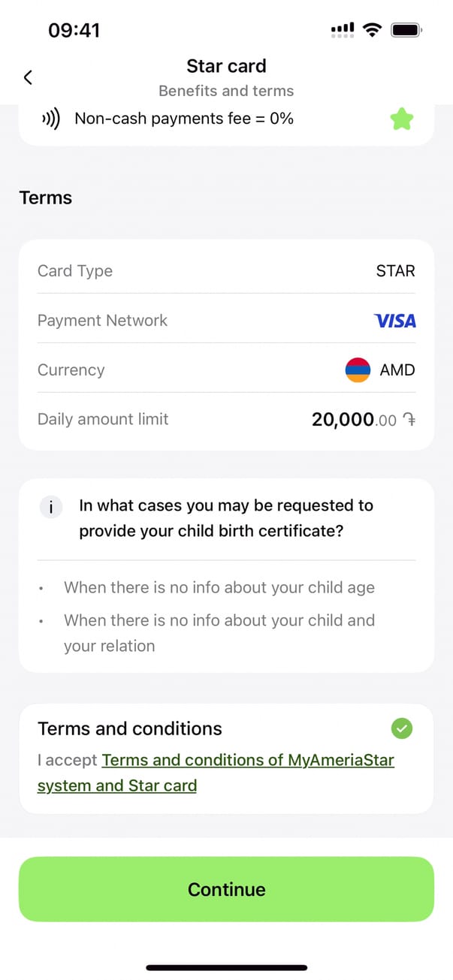Toggle the Terms and conditions green checkmark
Viewport: 453px width, 980px height.
402,728
